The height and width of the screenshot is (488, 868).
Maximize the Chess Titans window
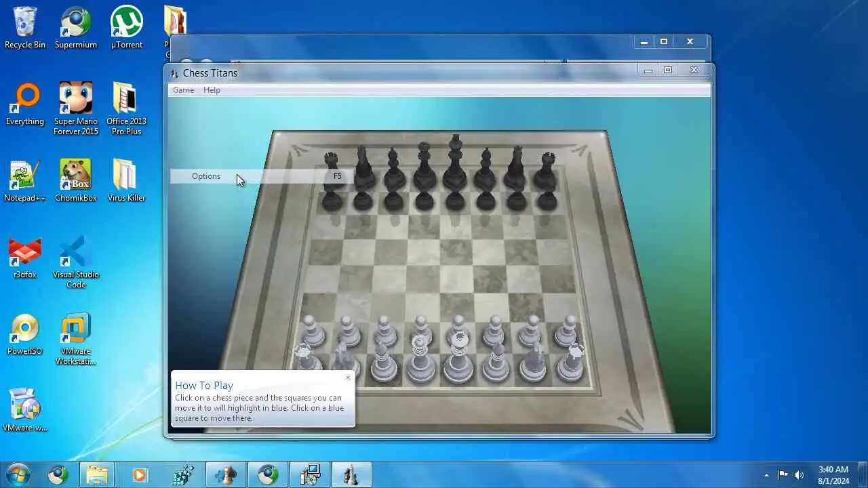click(x=668, y=70)
